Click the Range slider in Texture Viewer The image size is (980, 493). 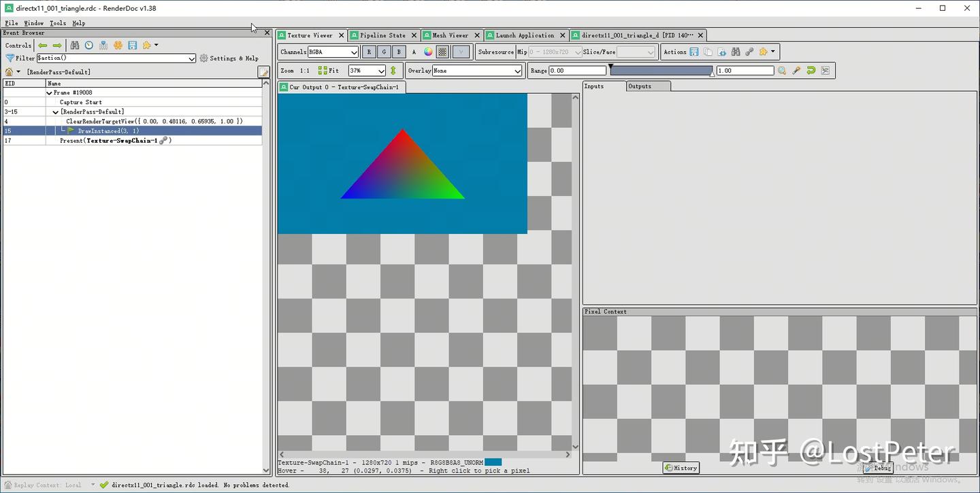click(x=660, y=70)
